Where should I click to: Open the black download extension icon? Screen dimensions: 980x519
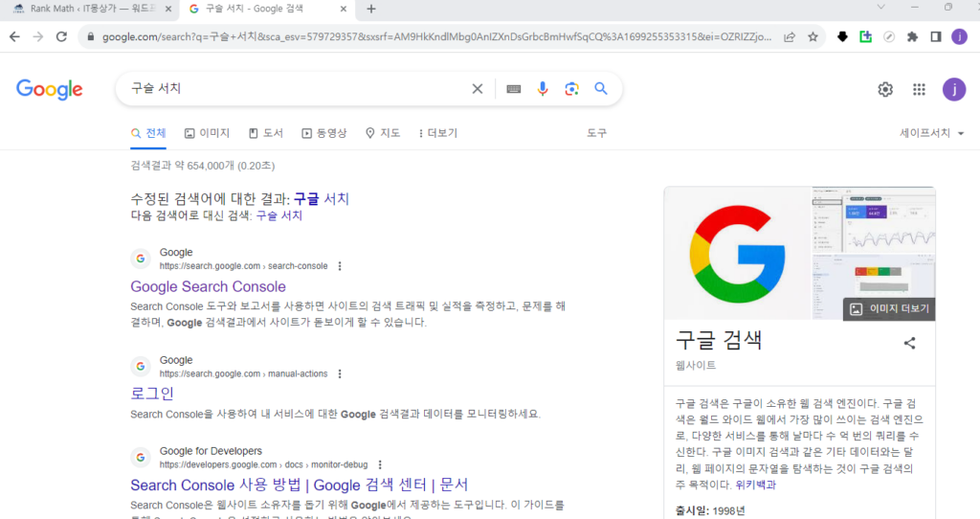click(842, 37)
